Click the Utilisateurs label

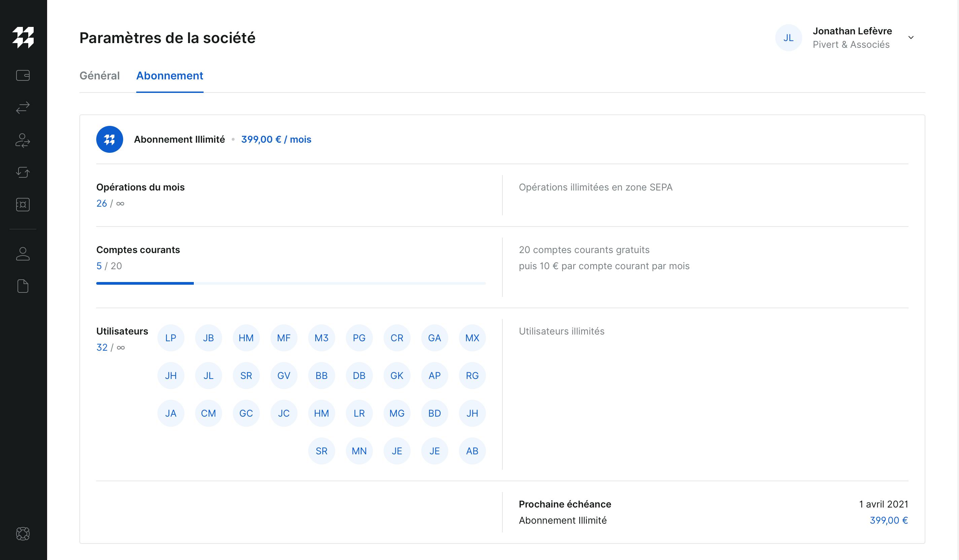pos(122,331)
